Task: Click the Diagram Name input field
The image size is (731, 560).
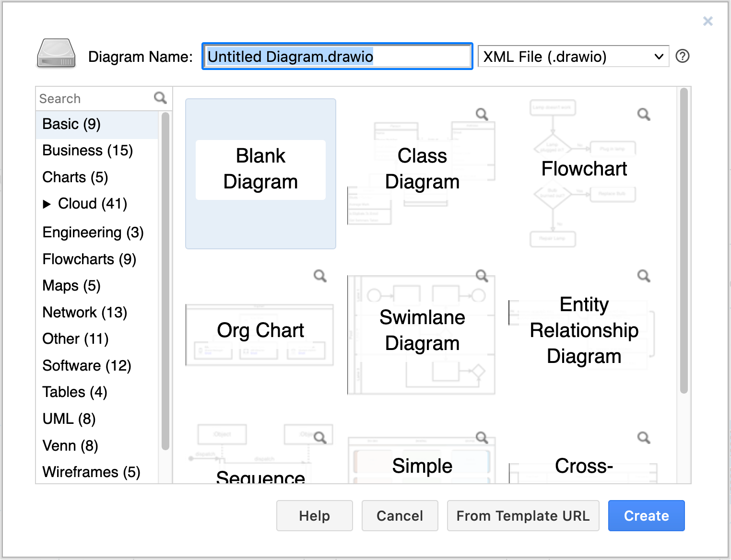Action: tap(337, 56)
